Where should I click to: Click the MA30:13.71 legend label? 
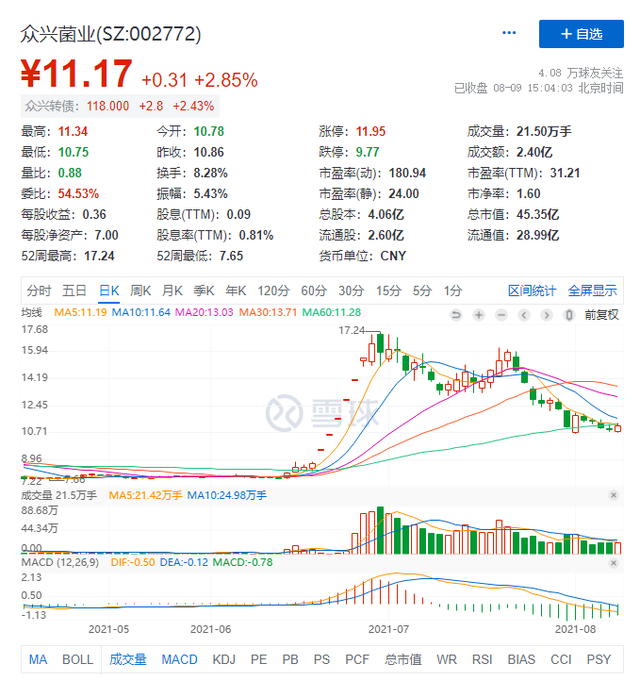[268, 312]
